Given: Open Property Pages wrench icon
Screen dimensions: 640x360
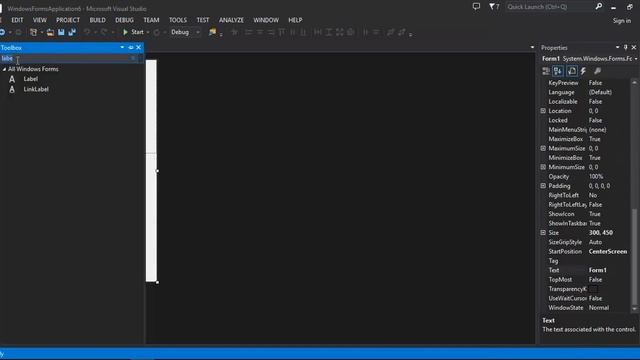Looking at the screenshot, I should click(x=598, y=71).
